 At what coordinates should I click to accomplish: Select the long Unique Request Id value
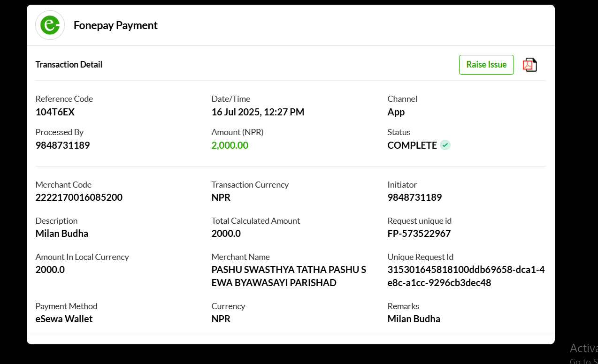466,276
